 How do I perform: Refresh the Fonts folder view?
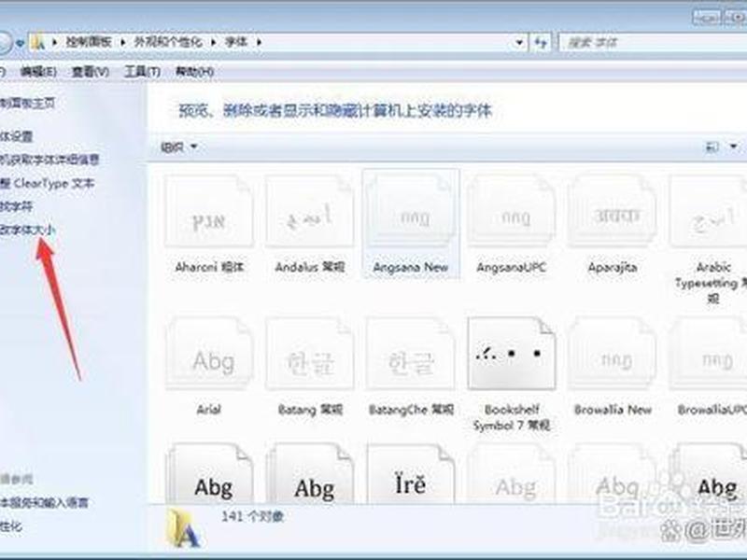pyautogui.click(x=540, y=42)
